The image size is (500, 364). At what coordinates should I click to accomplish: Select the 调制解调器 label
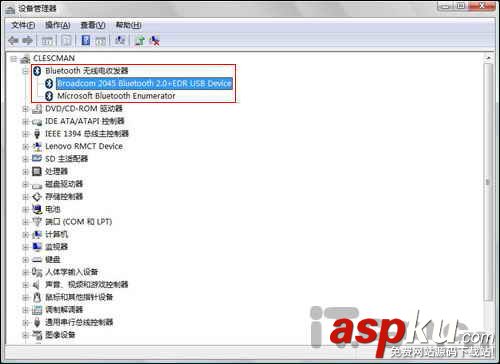coord(64,310)
